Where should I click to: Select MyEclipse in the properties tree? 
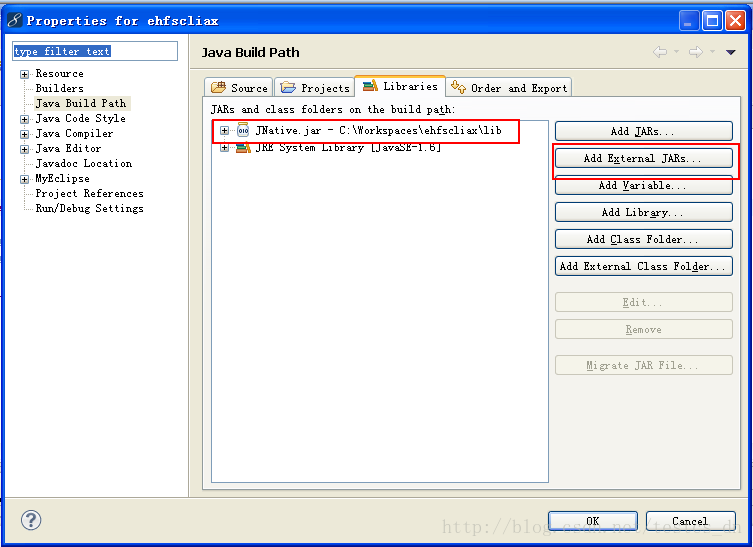click(x=62, y=178)
